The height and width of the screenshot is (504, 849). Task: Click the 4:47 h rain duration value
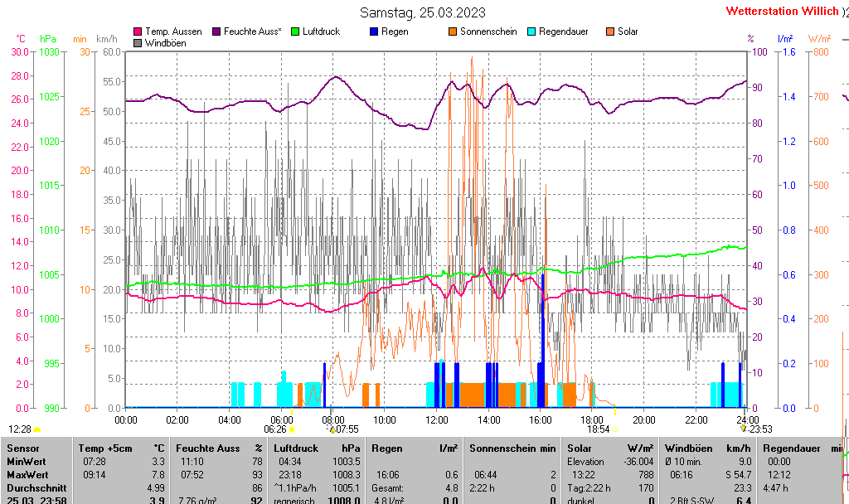point(775,488)
